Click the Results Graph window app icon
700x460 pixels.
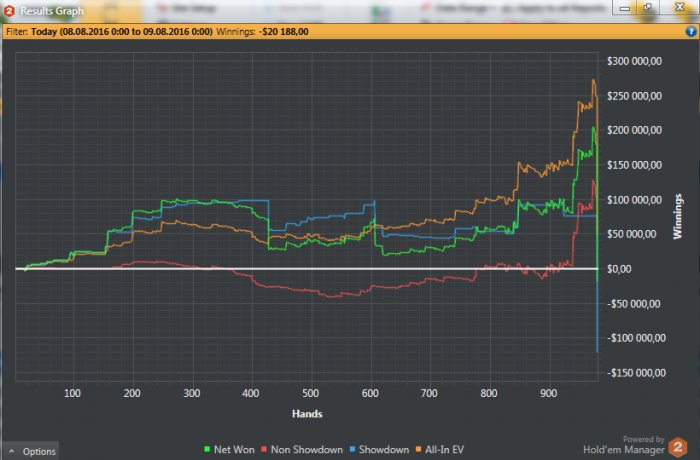point(9,11)
